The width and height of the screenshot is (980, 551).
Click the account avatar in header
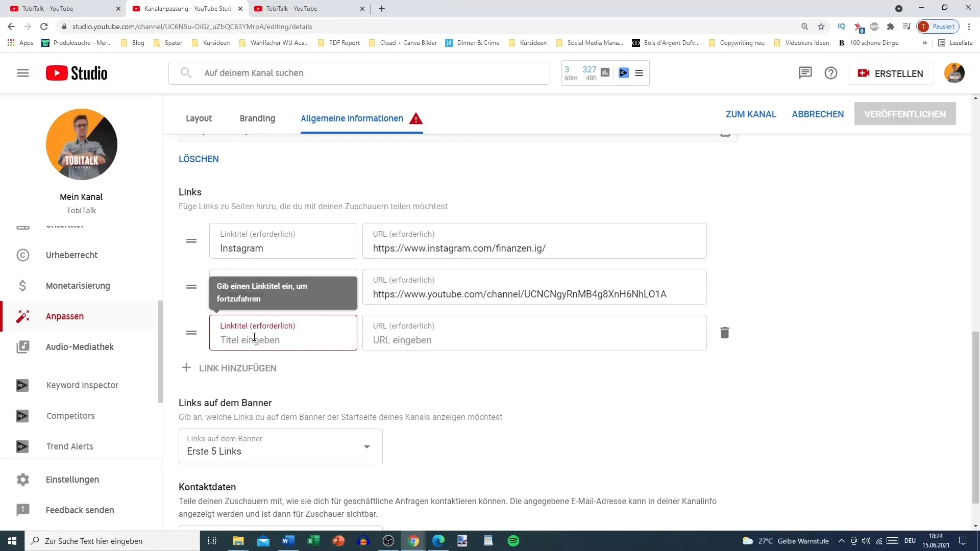point(954,73)
